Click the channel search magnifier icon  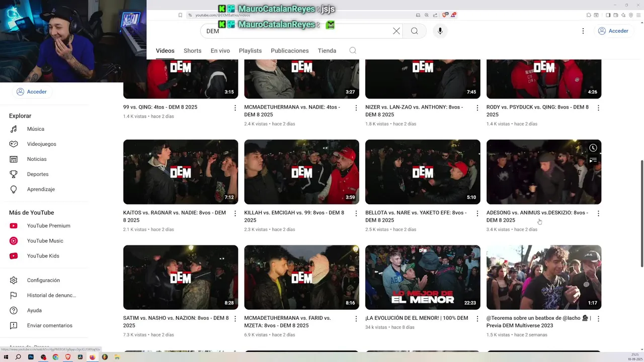(x=353, y=51)
